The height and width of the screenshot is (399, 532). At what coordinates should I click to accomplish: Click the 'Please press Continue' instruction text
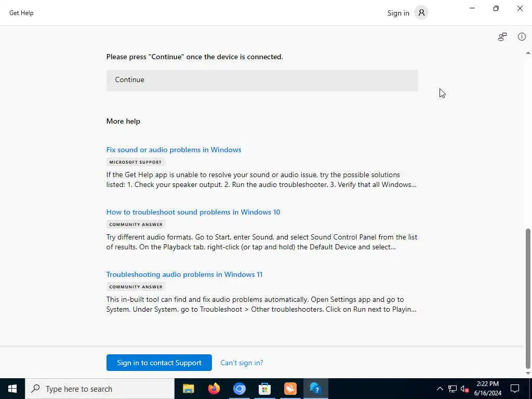(194, 57)
